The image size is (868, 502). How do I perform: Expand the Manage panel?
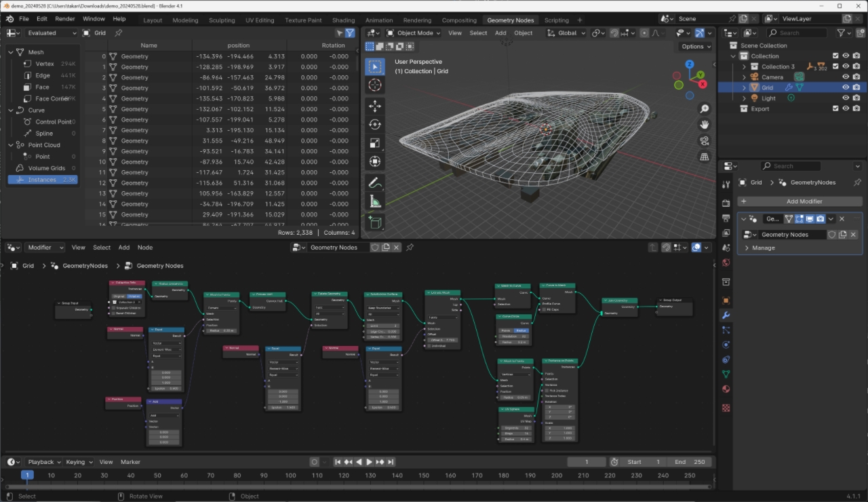[x=763, y=248]
